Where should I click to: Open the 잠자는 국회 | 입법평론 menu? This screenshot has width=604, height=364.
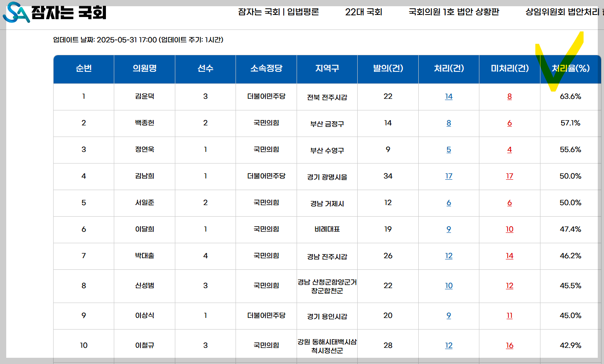tap(278, 12)
